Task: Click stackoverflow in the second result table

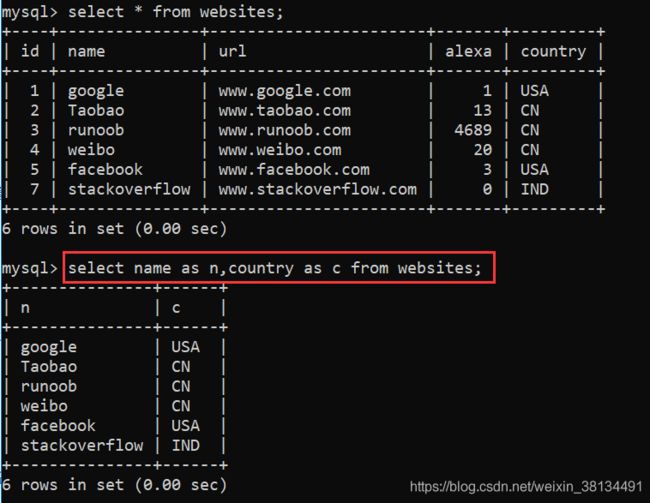Action: pyautogui.click(x=82, y=445)
